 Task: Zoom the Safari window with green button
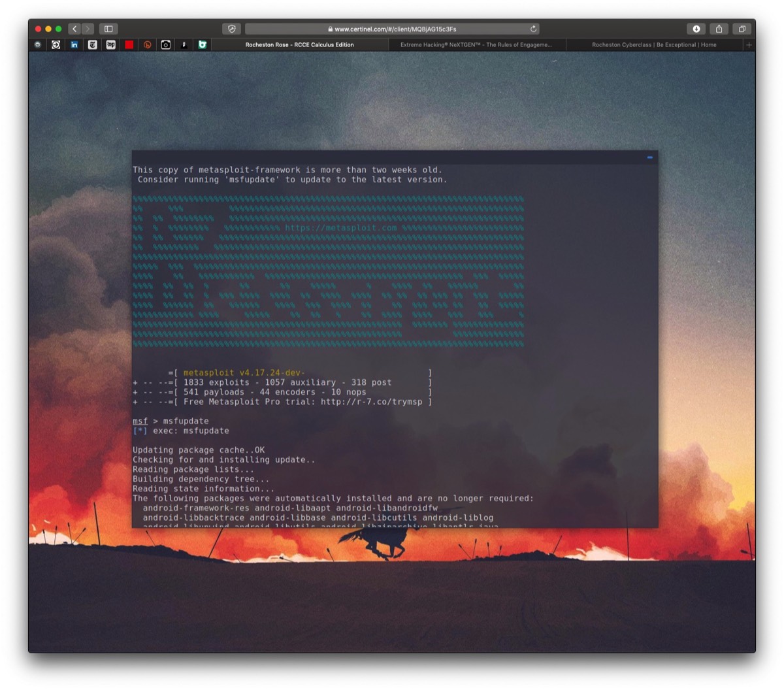click(x=59, y=29)
